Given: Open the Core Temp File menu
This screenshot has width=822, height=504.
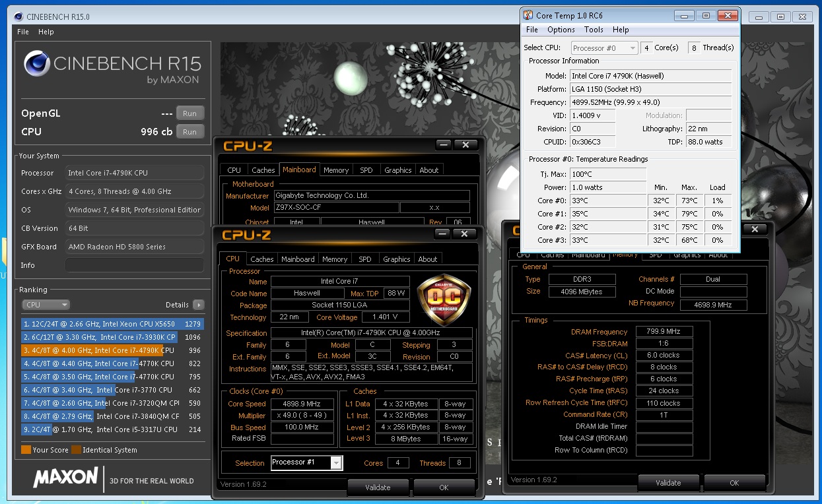Looking at the screenshot, I should [x=532, y=30].
